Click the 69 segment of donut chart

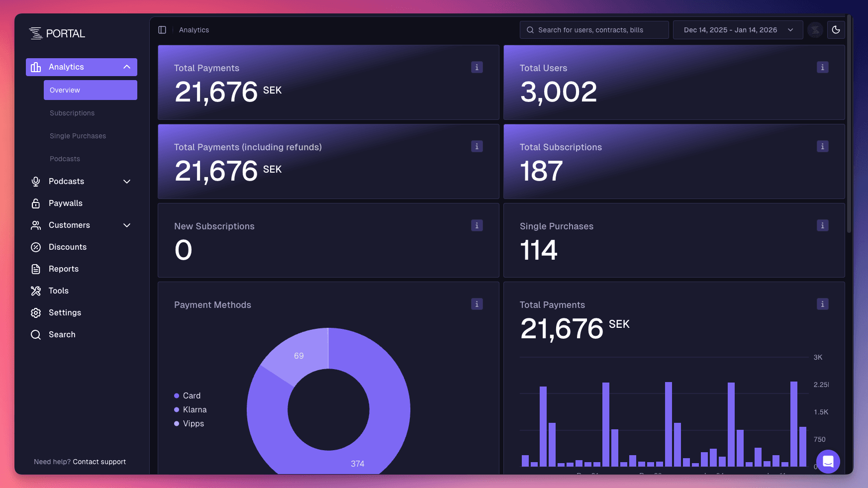[298, 356]
